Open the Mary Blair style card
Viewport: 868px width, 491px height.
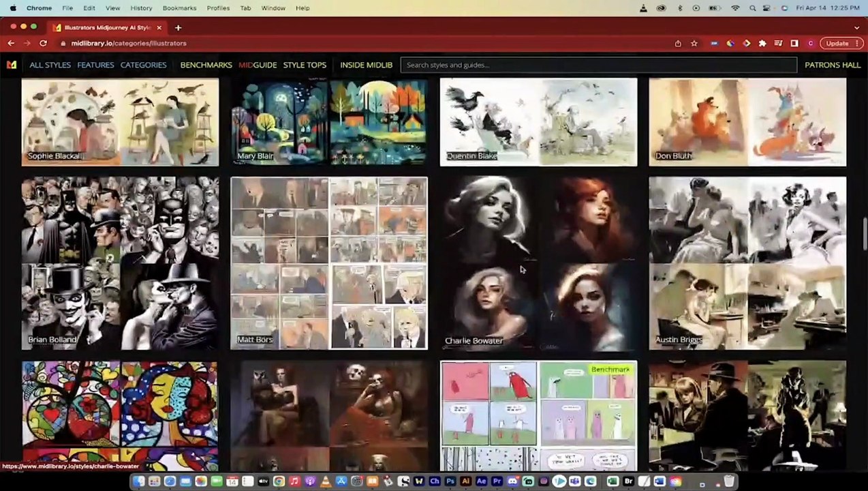click(x=329, y=122)
